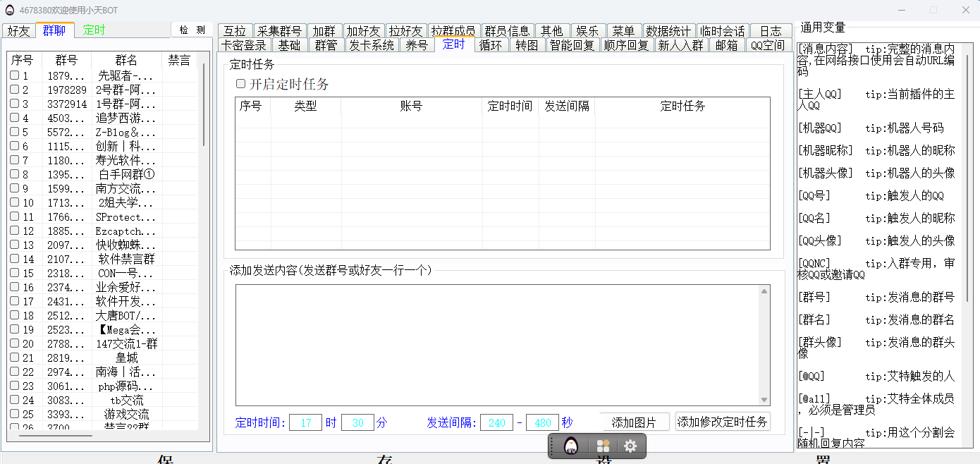Click the group list vertical scrollbar
Screen dimensions: 980x464
point(204,106)
